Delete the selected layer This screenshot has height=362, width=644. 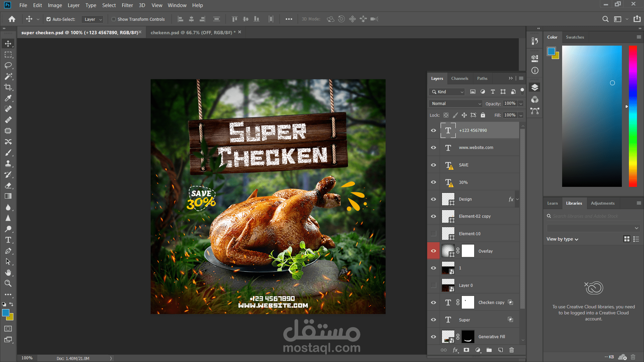point(511,350)
